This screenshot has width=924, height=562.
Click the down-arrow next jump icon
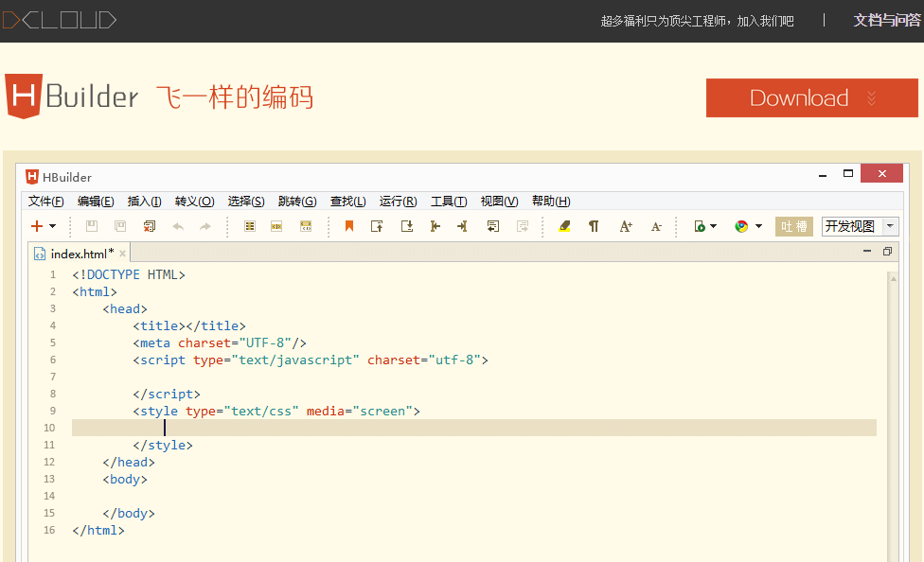407,226
